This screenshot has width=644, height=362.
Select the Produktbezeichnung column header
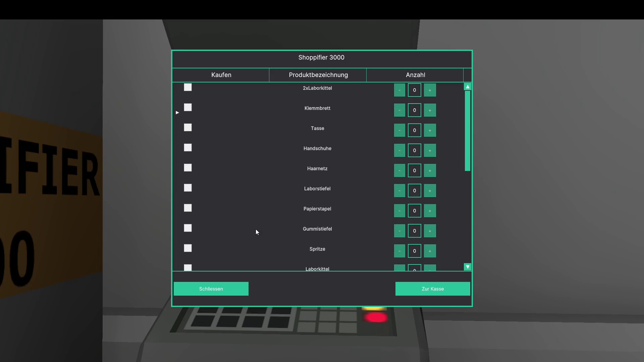[x=318, y=75]
